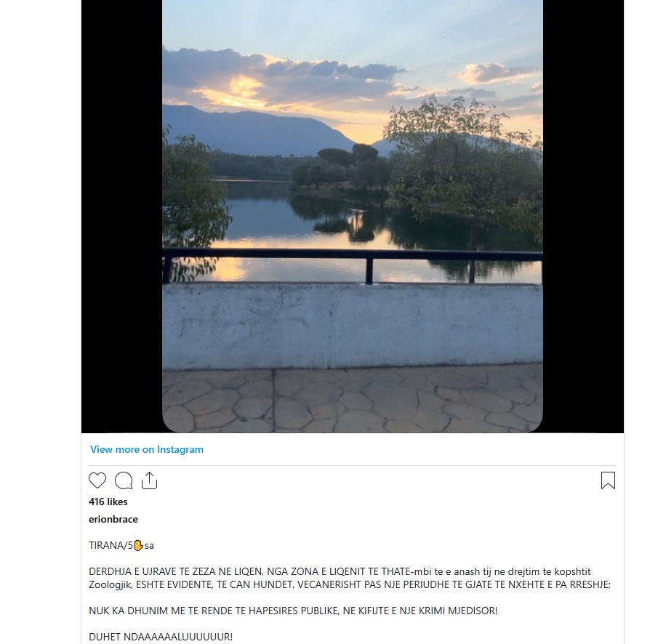Click the DERDHJA E UJRAVE TE ZEZA paragraph
Image resolution: width=650 pixels, height=644 pixels.
coord(350,578)
